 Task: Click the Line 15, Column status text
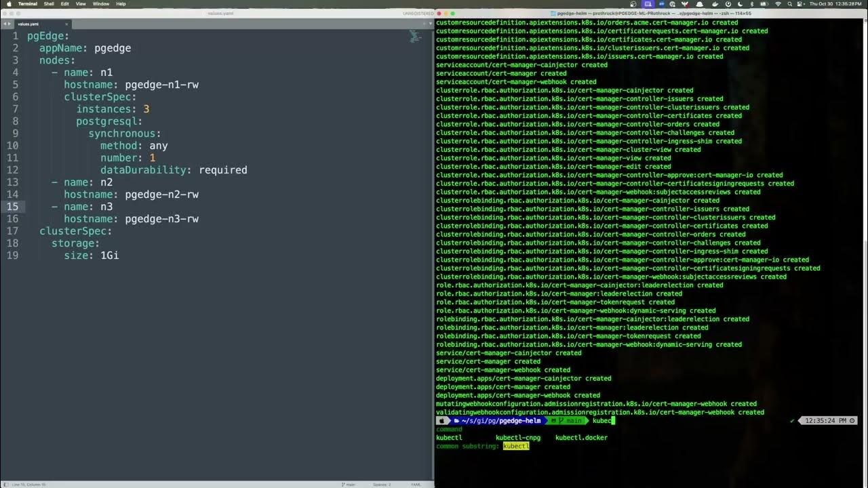pos(28,484)
